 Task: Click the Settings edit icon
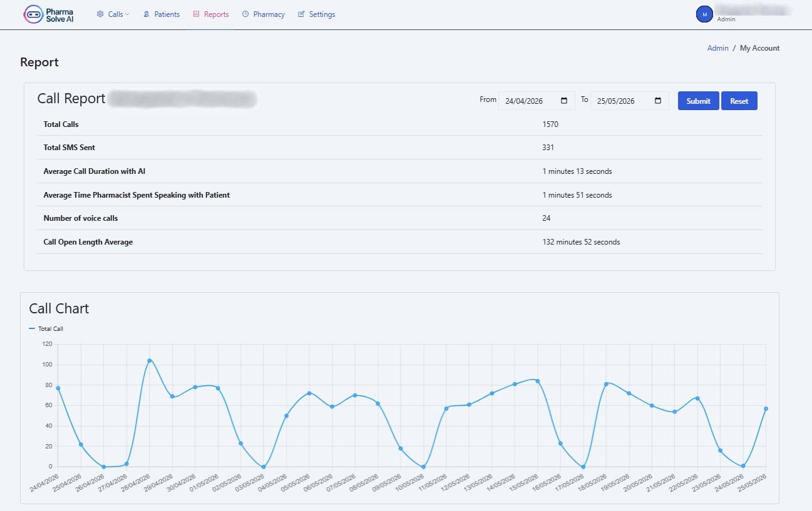click(301, 14)
